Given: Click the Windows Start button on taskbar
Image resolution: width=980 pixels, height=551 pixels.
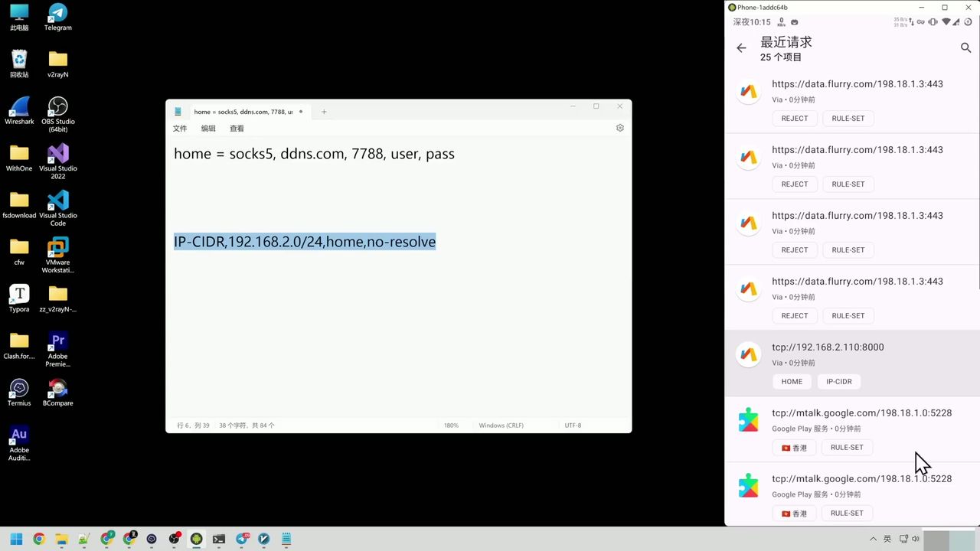Looking at the screenshot, I should coord(16,539).
